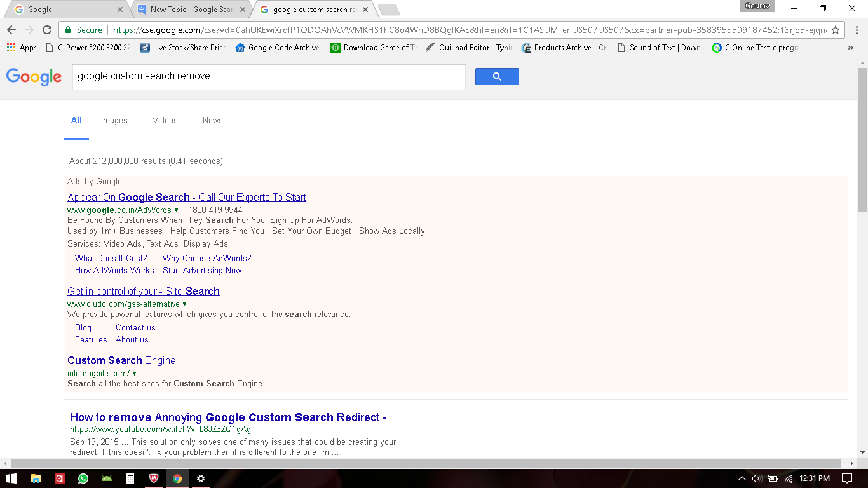Click the Ads by Google label

tap(95, 181)
